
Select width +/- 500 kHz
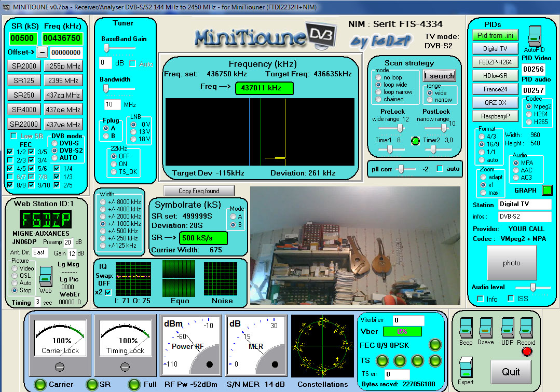coord(104,231)
